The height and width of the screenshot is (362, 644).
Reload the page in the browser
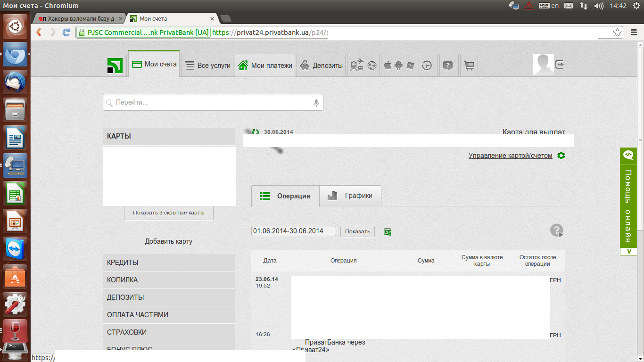coord(66,33)
